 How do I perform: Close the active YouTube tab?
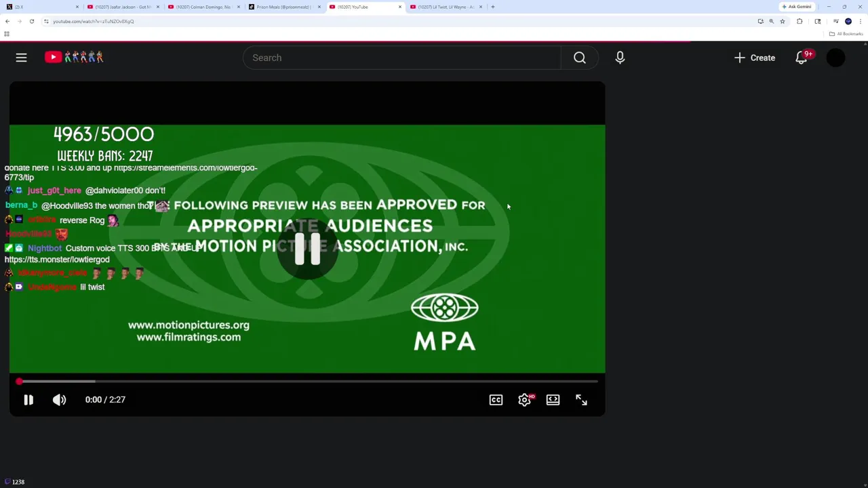pos(400,7)
